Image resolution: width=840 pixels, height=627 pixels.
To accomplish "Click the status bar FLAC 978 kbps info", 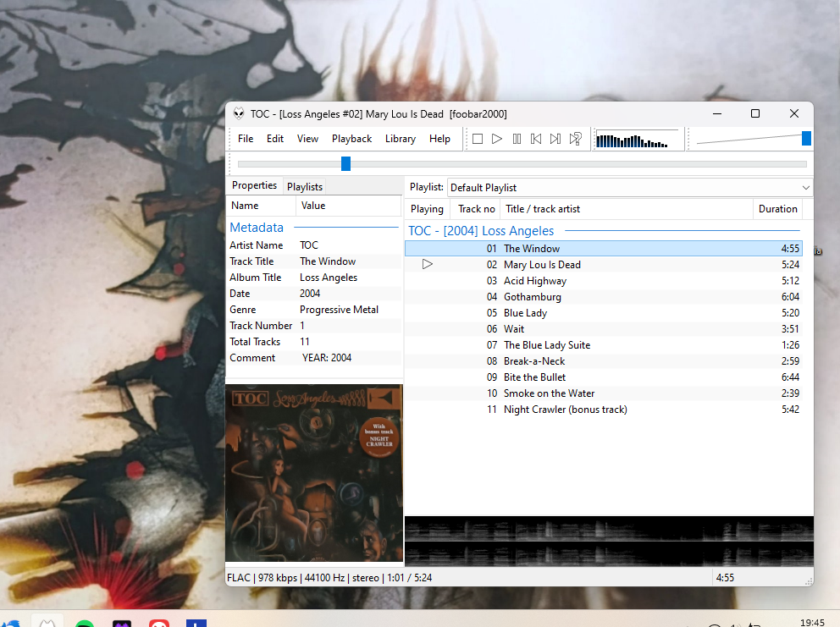I will click(x=329, y=578).
